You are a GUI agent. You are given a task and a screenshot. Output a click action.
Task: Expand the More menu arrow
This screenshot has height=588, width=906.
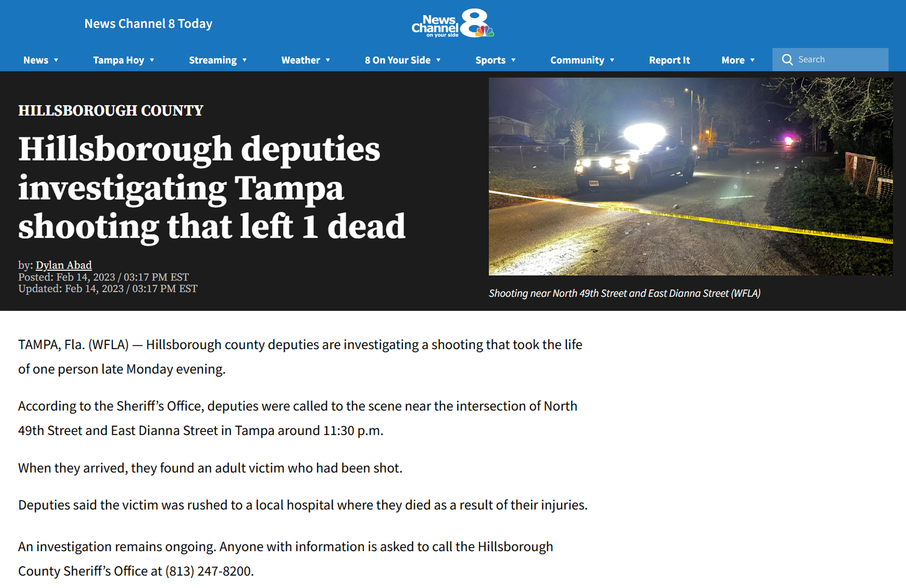pyautogui.click(x=753, y=60)
